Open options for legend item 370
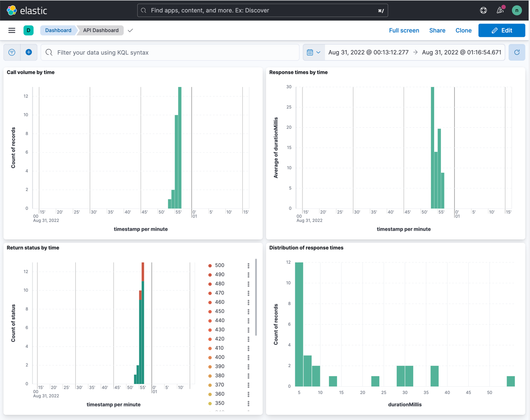This screenshot has width=530, height=420. pos(248,385)
